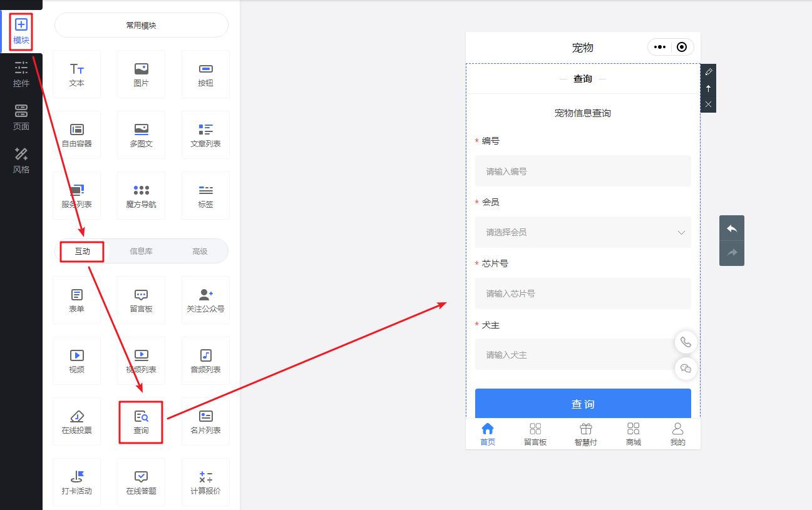
Task: Select the 自由容器 module
Action: tap(77, 135)
